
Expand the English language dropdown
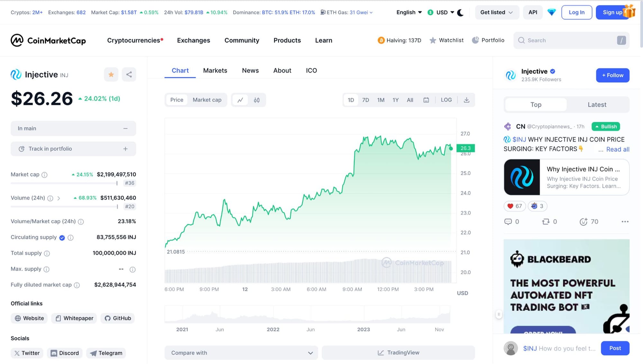pos(409,12)
